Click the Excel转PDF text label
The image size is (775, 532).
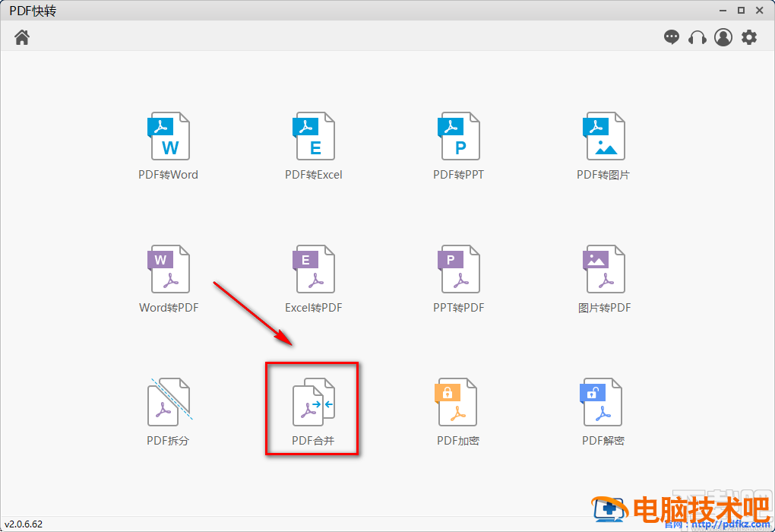coord(313,308)
